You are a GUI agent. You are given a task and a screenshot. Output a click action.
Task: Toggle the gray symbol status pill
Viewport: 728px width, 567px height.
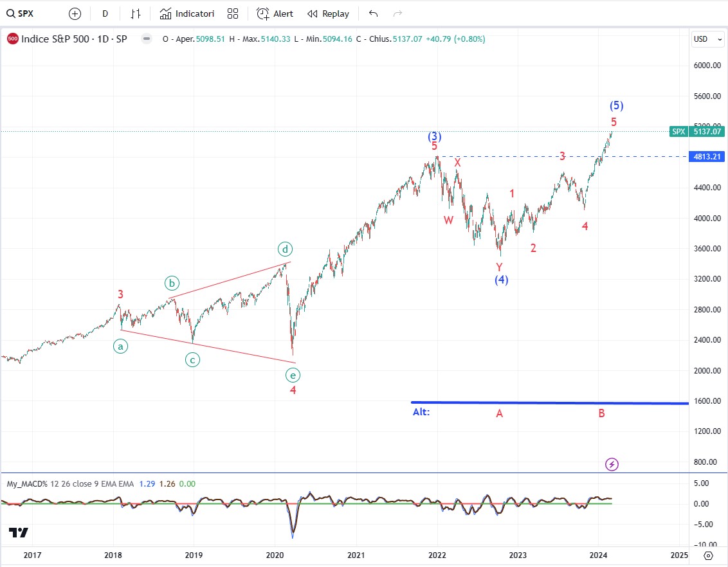pos(146,39)
